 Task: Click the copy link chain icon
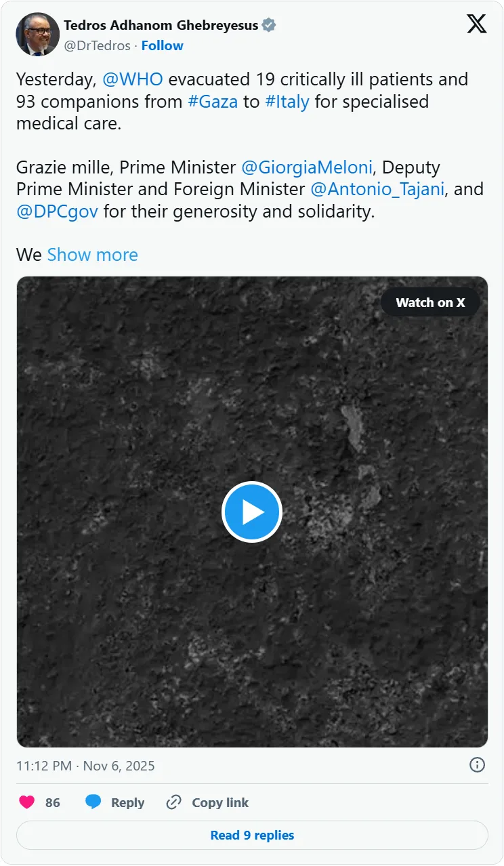(174, 802)
